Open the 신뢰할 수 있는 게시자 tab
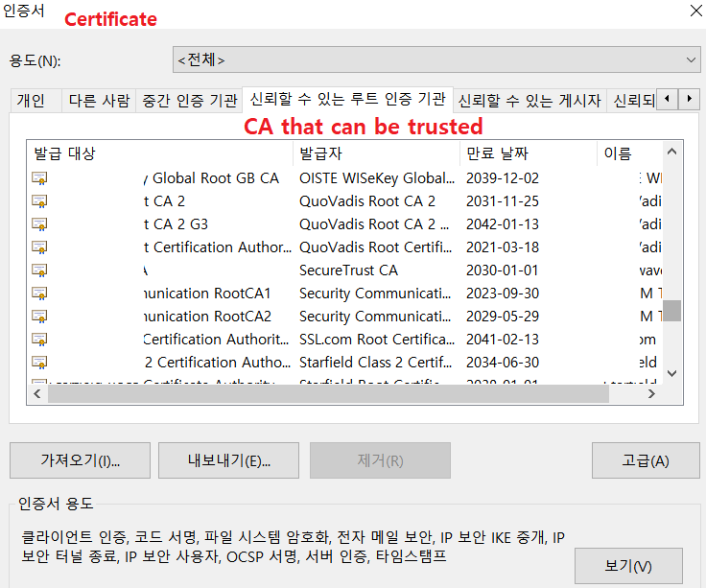The image size is (706, 588). (529, 100)
